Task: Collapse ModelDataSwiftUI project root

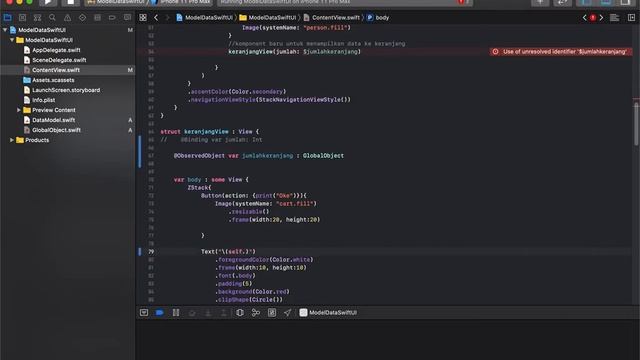Action: pyautogui.click(x=5, y=30)
